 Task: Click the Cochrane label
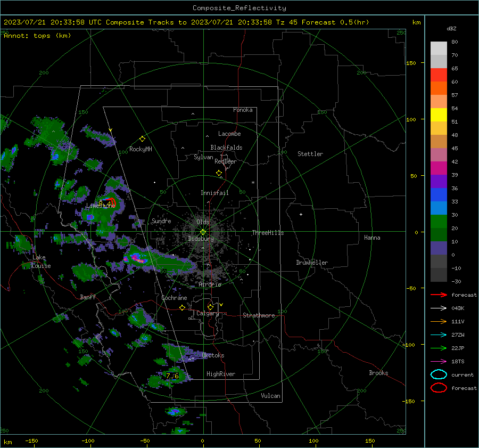174,298
